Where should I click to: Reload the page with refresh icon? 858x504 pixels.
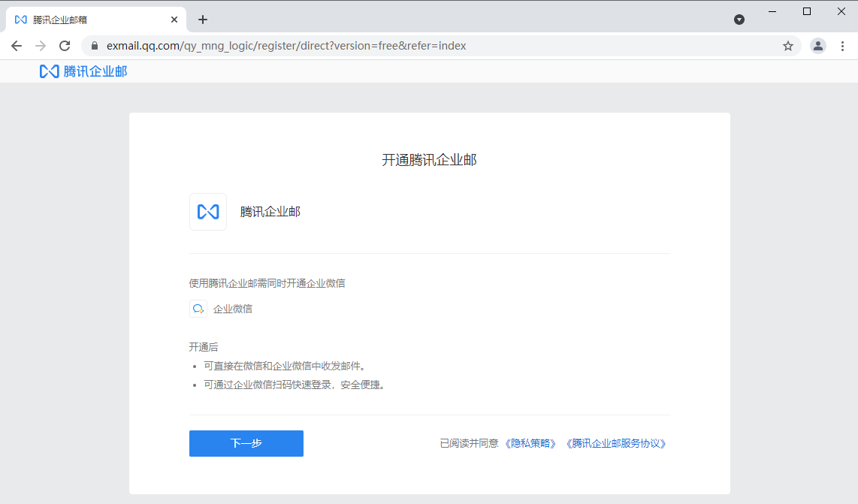(65, 46)
